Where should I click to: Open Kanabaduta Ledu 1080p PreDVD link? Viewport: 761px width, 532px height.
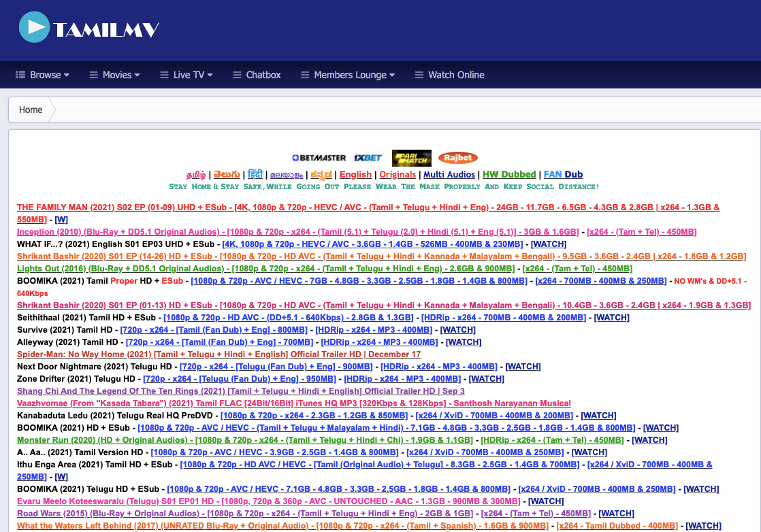(314, 416)
